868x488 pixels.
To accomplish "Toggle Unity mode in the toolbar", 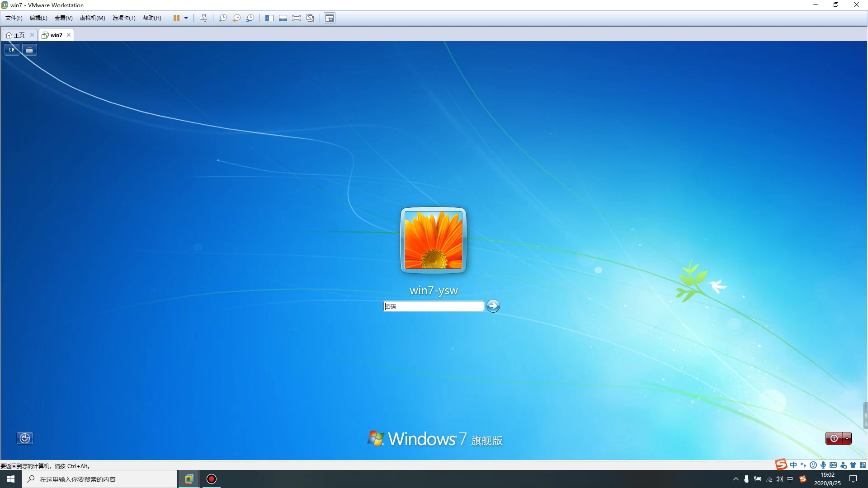I will click(310, 18).
